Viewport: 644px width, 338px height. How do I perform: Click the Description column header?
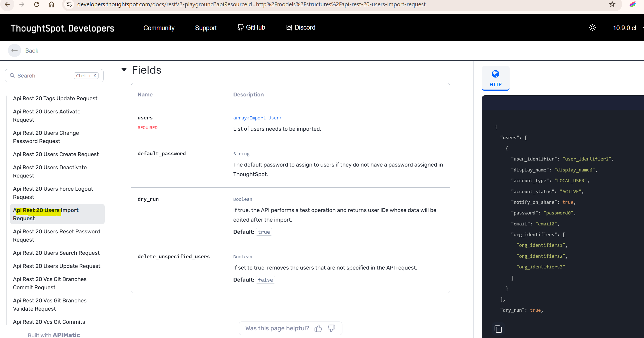249,94
